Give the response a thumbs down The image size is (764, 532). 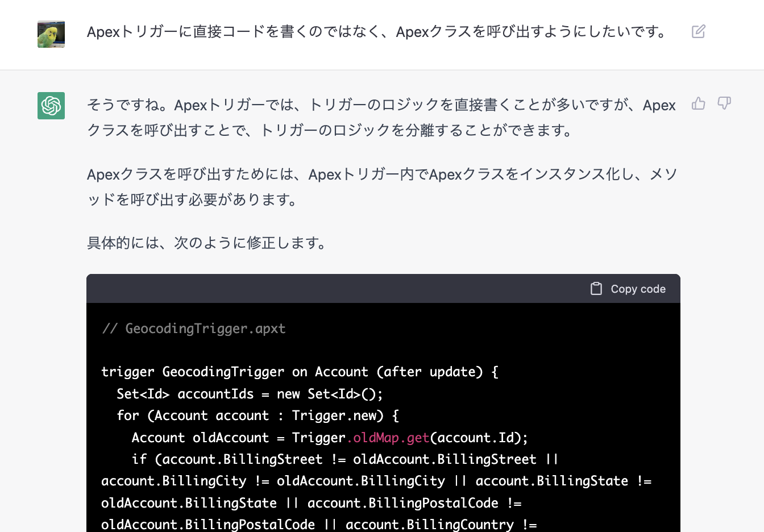coord(724,103)
